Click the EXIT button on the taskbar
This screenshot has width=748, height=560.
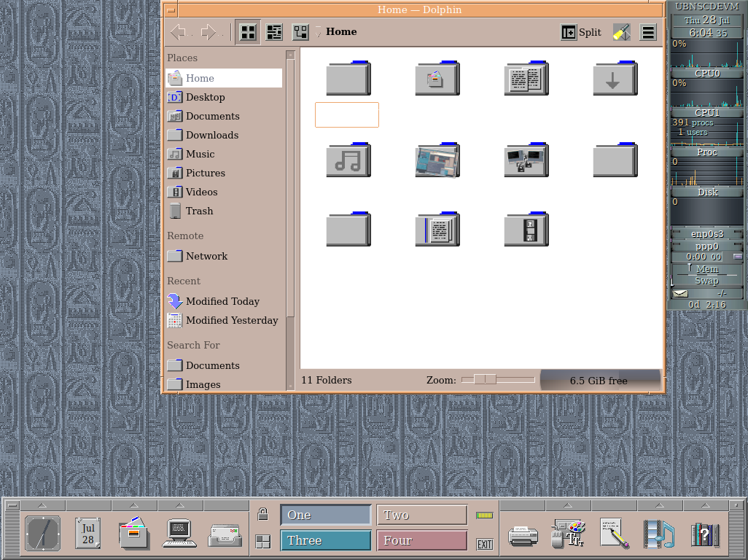click(x=484, y=543)
